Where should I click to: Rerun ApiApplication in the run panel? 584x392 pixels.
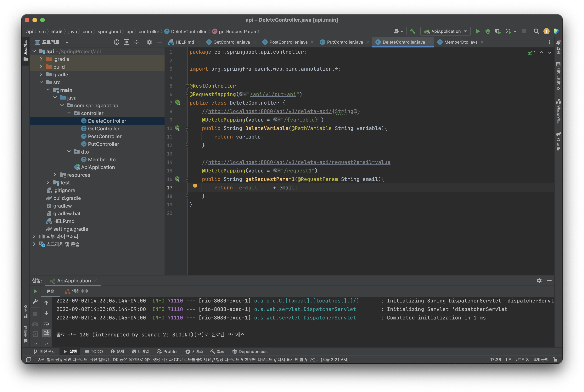35,291
